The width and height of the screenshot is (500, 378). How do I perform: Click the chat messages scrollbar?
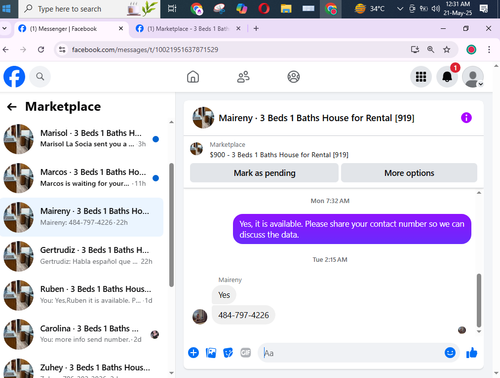(479, 300)
